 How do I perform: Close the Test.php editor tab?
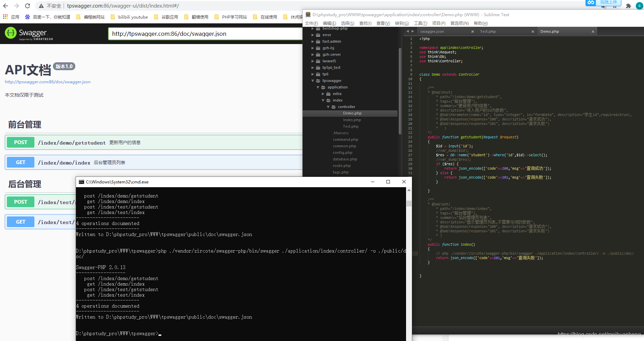533,32
